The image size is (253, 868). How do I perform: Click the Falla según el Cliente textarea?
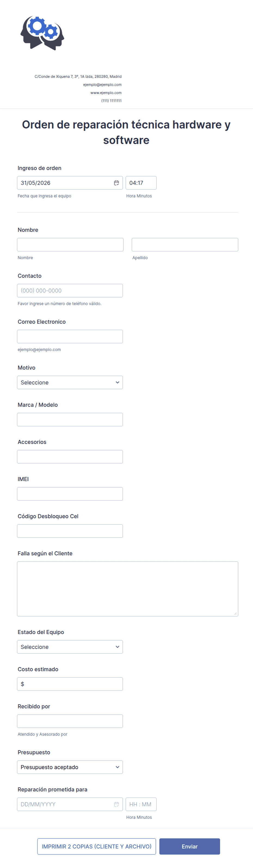click(128, 589)
